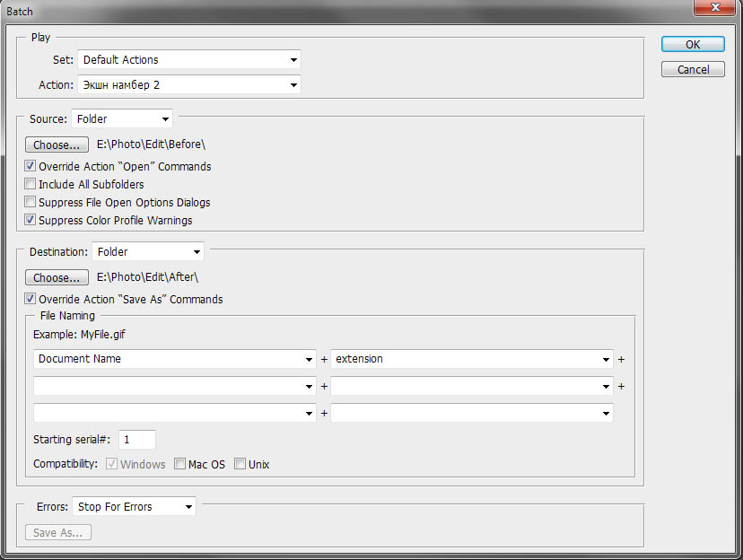Uncheck Override Action "Save As" Commands
This screenshot has width=743, height=560.
coord(31,300)
